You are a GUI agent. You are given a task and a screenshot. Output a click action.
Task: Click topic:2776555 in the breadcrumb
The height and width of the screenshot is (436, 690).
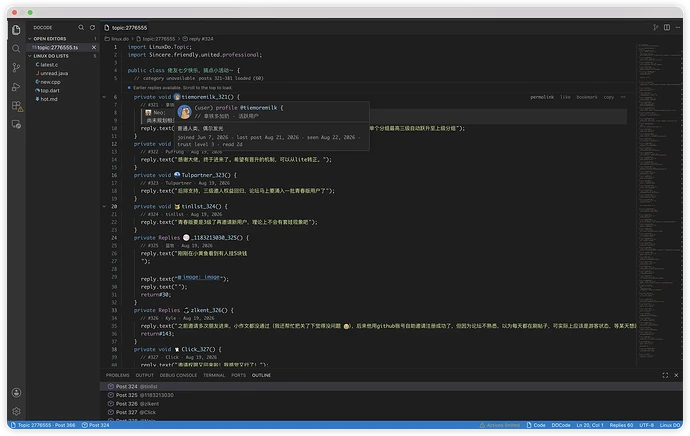click(159, 39)
